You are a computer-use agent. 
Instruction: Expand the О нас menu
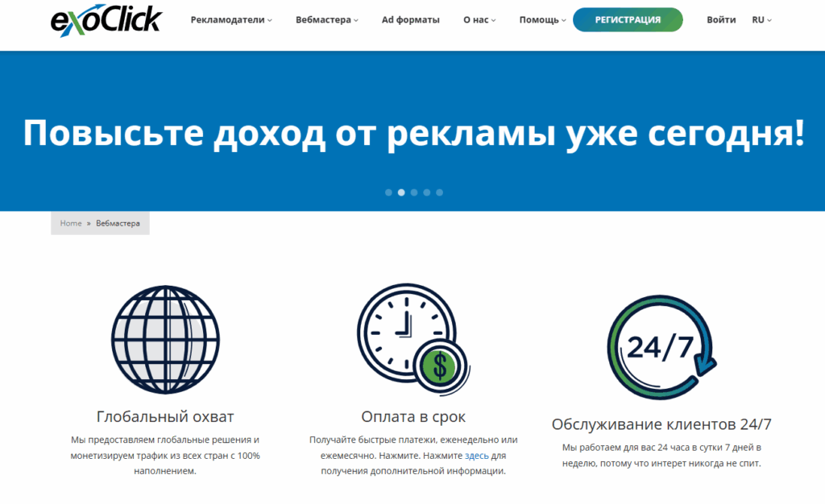tap(478, 19)
